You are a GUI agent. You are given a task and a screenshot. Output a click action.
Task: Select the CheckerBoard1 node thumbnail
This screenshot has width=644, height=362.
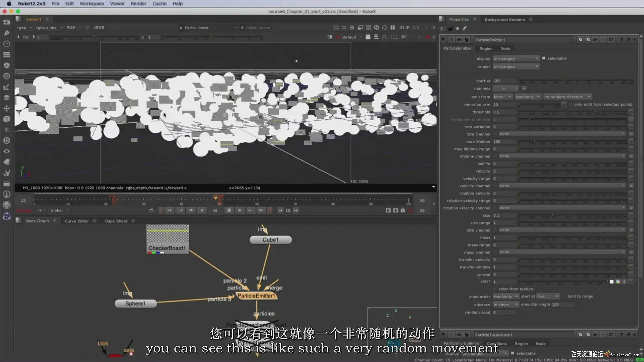pyautogui.click(x=168, y=239)
